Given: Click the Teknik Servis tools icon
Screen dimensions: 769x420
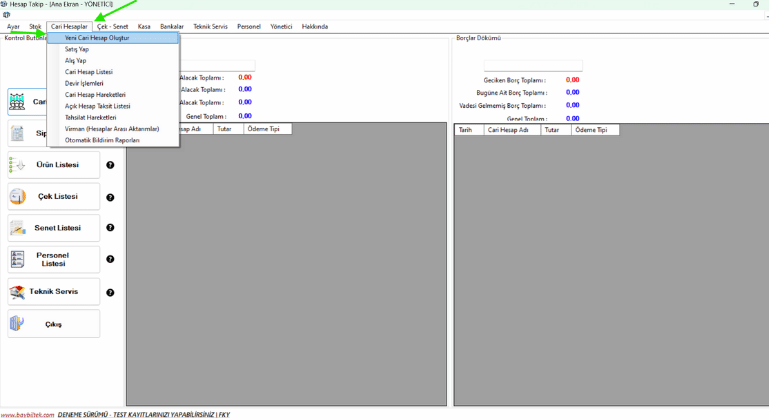Looking at the screenshot, I should click(17, 292).
